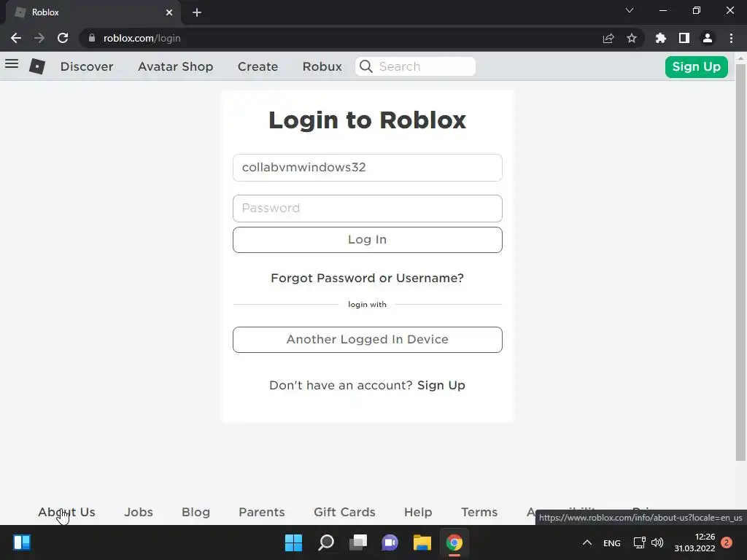Open Forgot Password or Username link

tap(368, 278)
